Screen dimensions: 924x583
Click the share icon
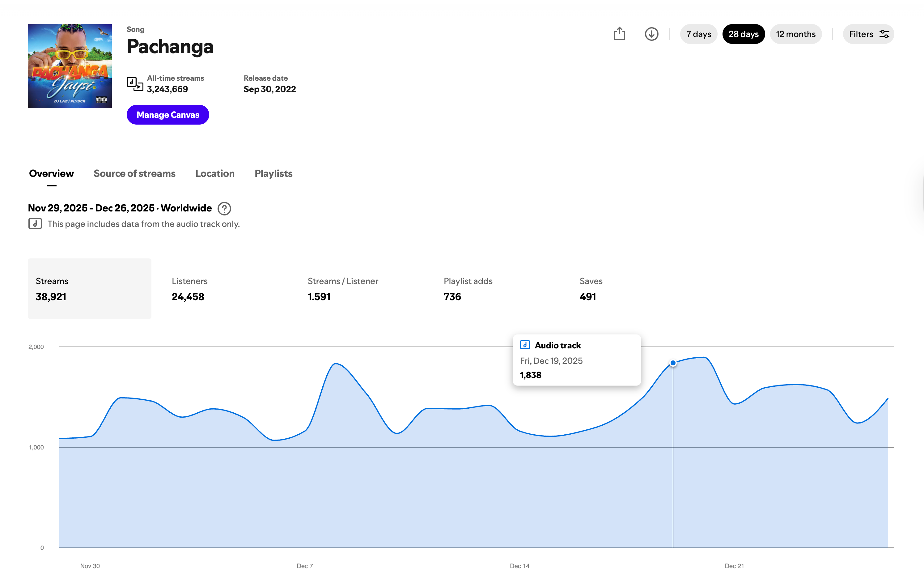click(x=620, y=34)
